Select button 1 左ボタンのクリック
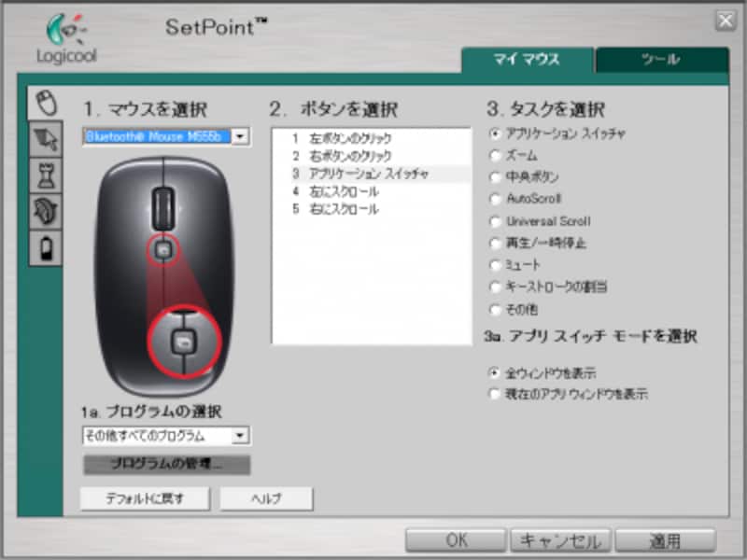 tap(371, 138)
